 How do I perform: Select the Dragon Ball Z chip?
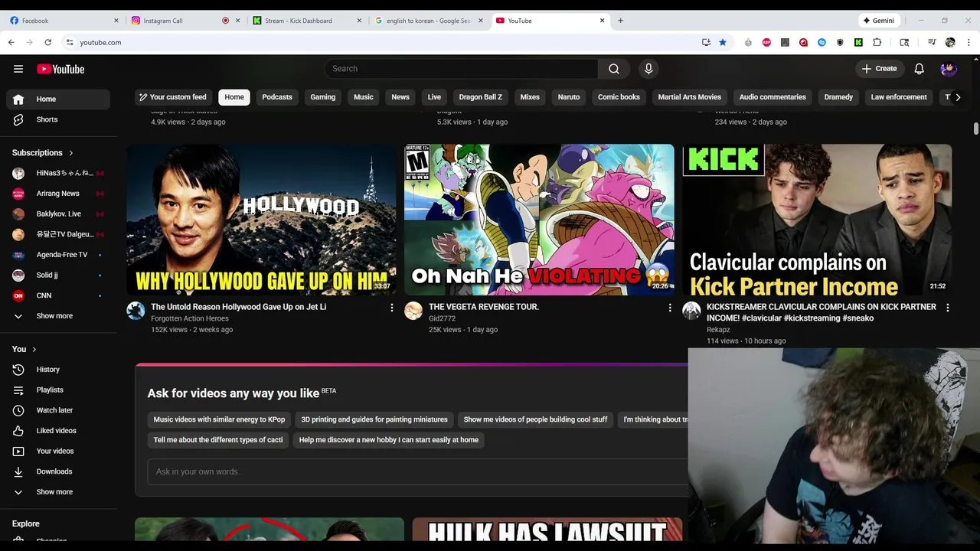click(x=481, y=97)
